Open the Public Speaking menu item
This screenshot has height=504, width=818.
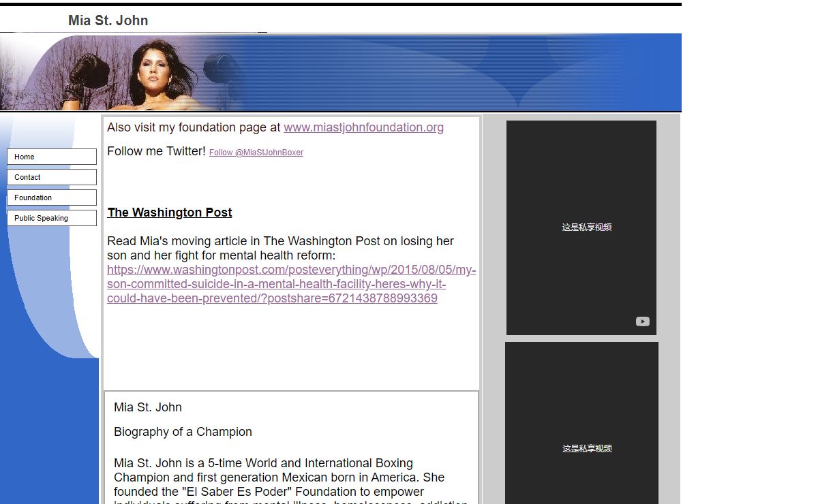coord(52,218)
